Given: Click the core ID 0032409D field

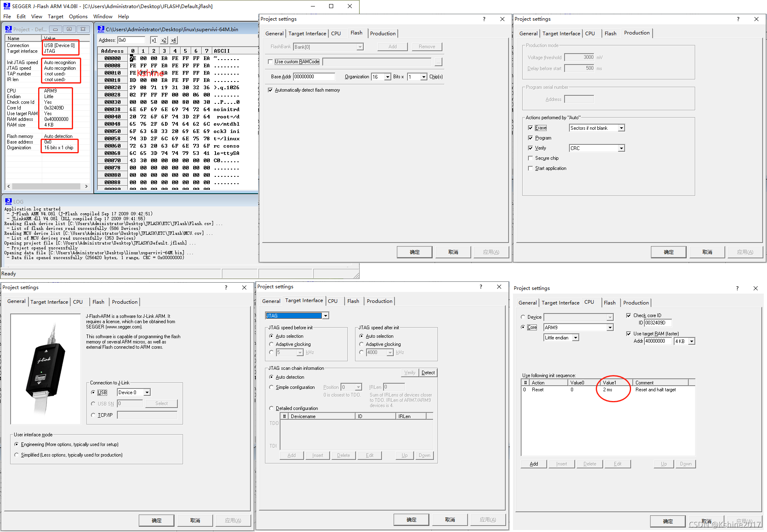Looking at the screenshot, I should coord(658,323).
